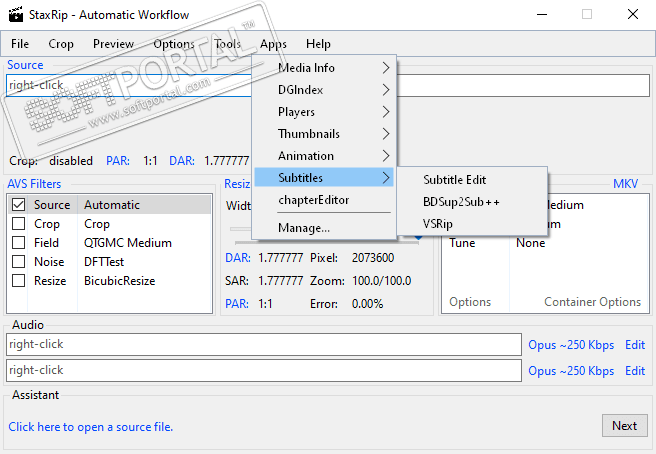Open encoder Options
This screenshot has height=454, width=656.
tap(470, 302)
